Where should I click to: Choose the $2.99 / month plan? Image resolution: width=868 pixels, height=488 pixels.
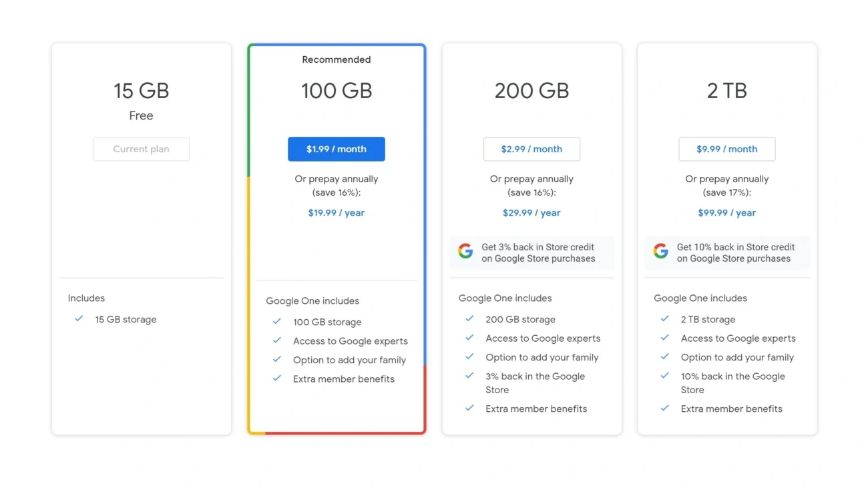[x=531, y=149]
